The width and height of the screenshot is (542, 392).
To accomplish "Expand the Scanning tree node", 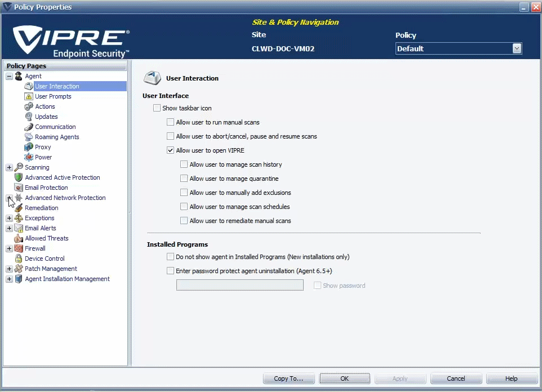I will tap(10, 167).
